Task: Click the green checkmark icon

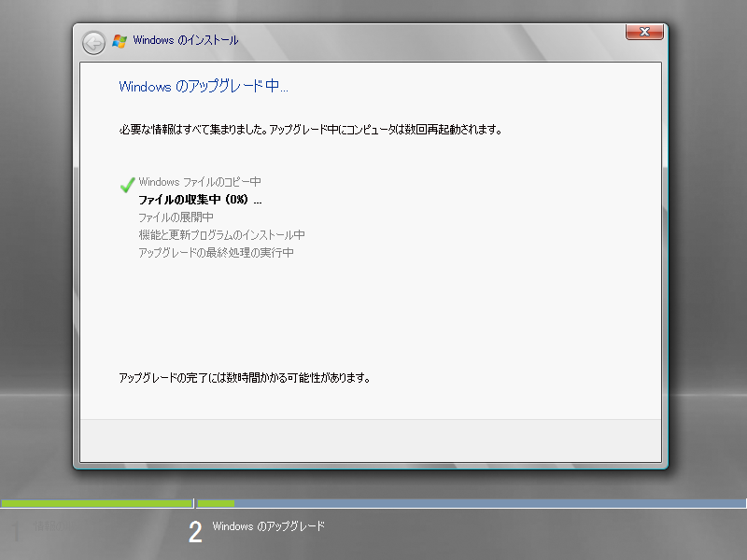Action: (127, 184)
